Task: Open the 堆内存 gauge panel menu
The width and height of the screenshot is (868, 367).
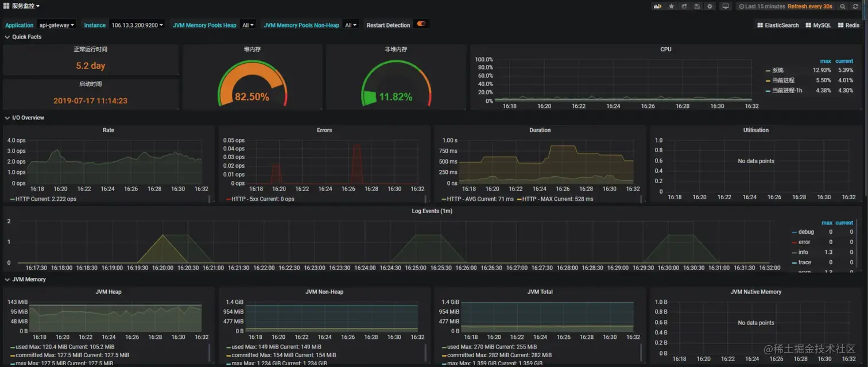Action: [x=253, y=49]
